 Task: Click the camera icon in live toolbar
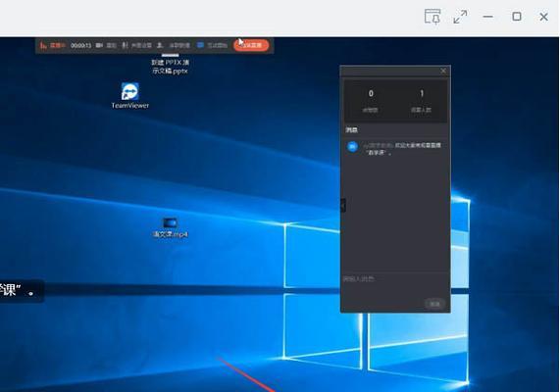coord(99,45)
